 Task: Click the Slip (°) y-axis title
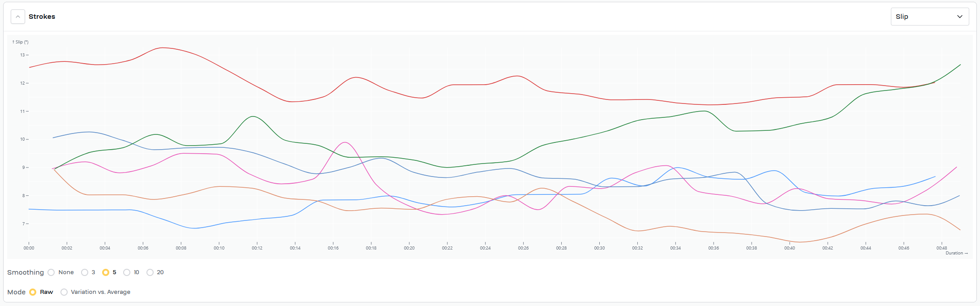point(21,42)
